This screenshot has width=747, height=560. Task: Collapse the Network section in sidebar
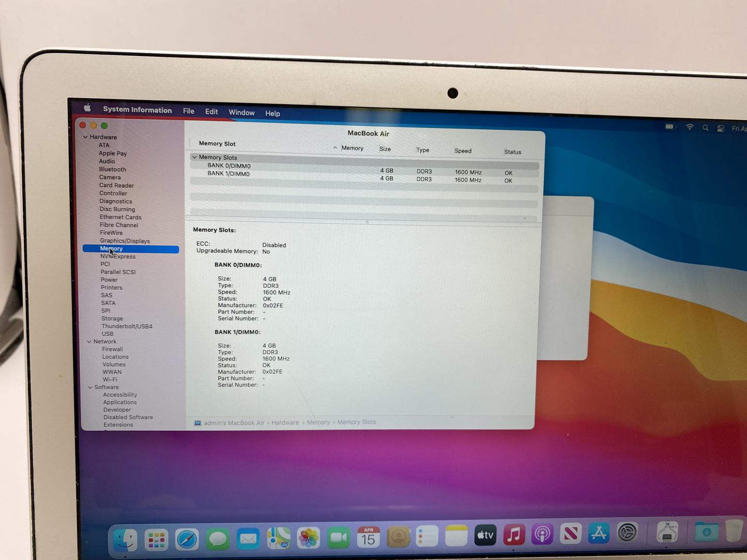click(89, 342)
